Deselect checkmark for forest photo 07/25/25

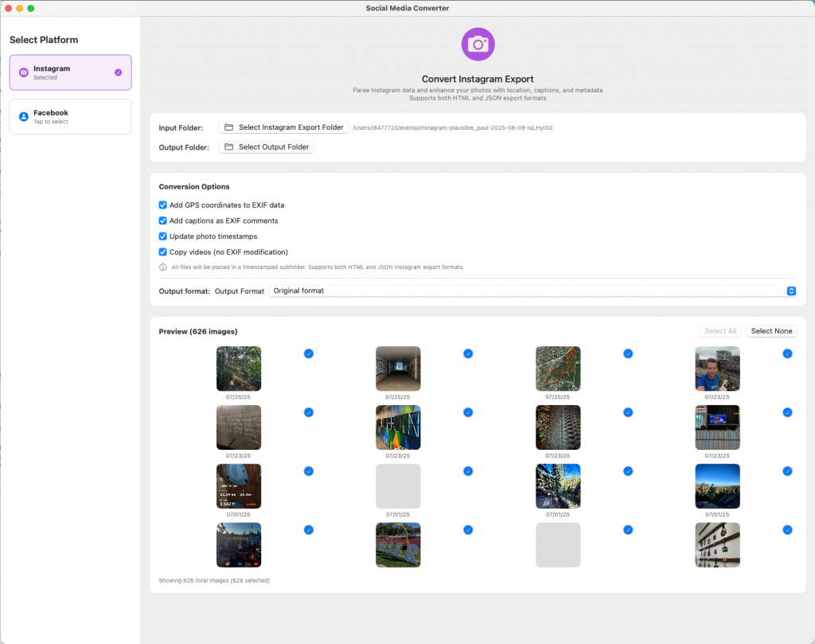pos(309,353)
